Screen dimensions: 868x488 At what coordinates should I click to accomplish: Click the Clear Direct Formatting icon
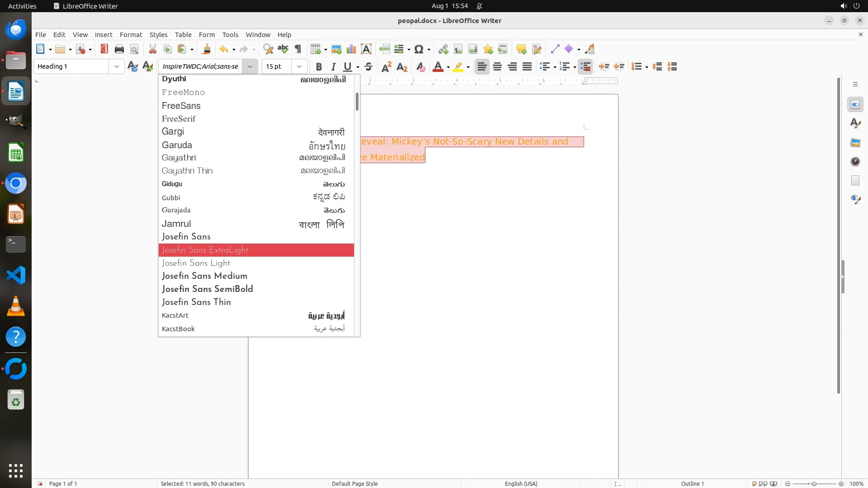coord(420,67)
